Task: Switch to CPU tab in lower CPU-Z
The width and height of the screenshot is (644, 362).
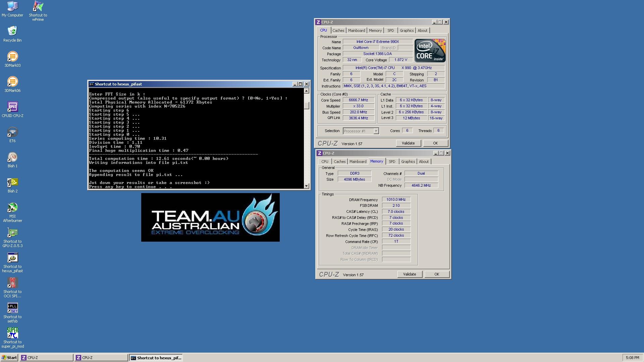Action: pos(325,162)
